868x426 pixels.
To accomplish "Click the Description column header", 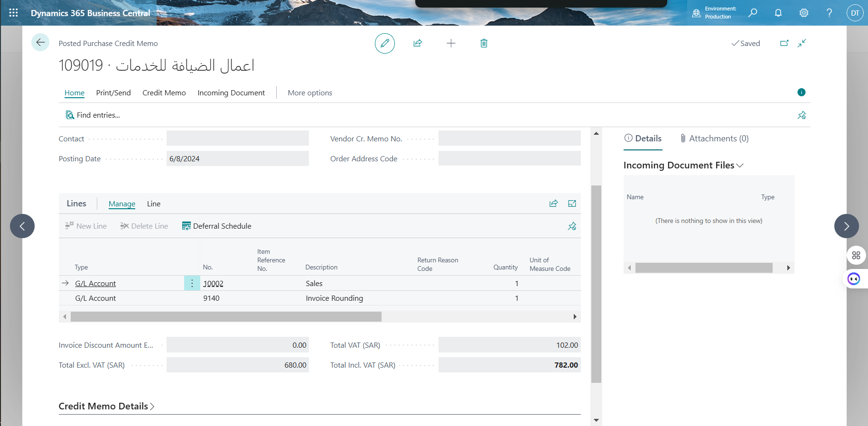I will [x=321, y=267].
